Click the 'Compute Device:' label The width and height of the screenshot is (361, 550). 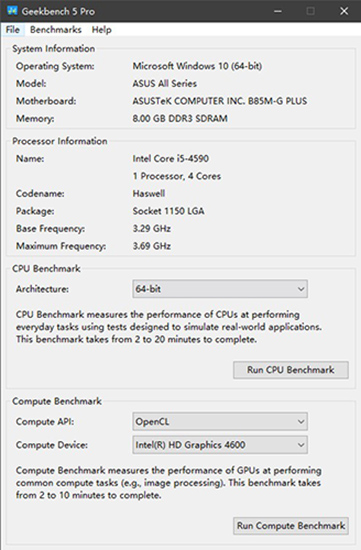52,445
